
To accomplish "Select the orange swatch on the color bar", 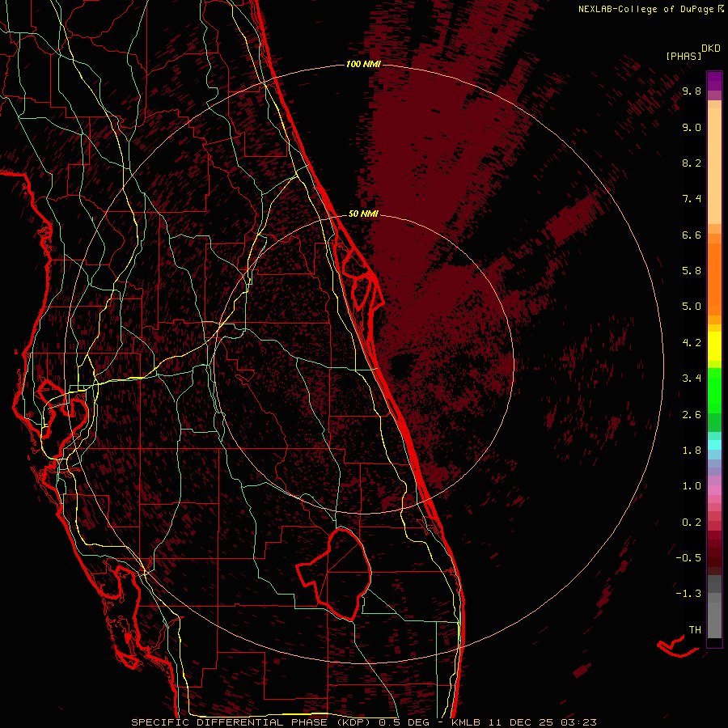I will point(714,278).
